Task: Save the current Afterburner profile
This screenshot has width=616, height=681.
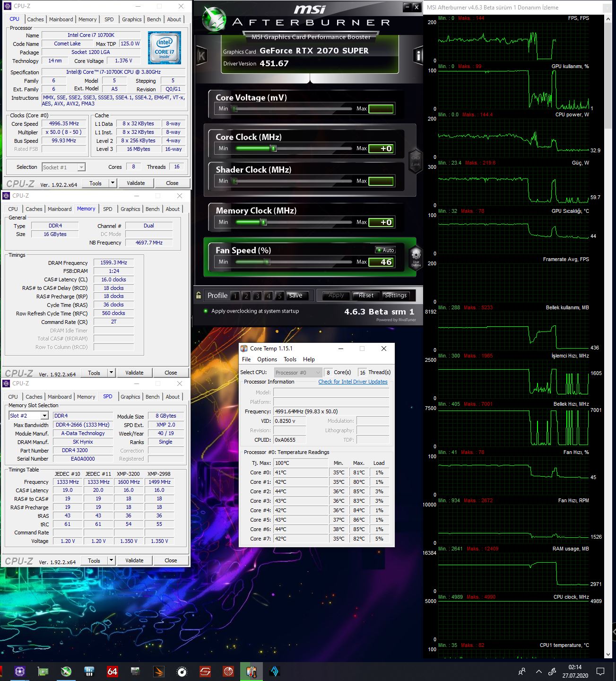Action: 296,296
